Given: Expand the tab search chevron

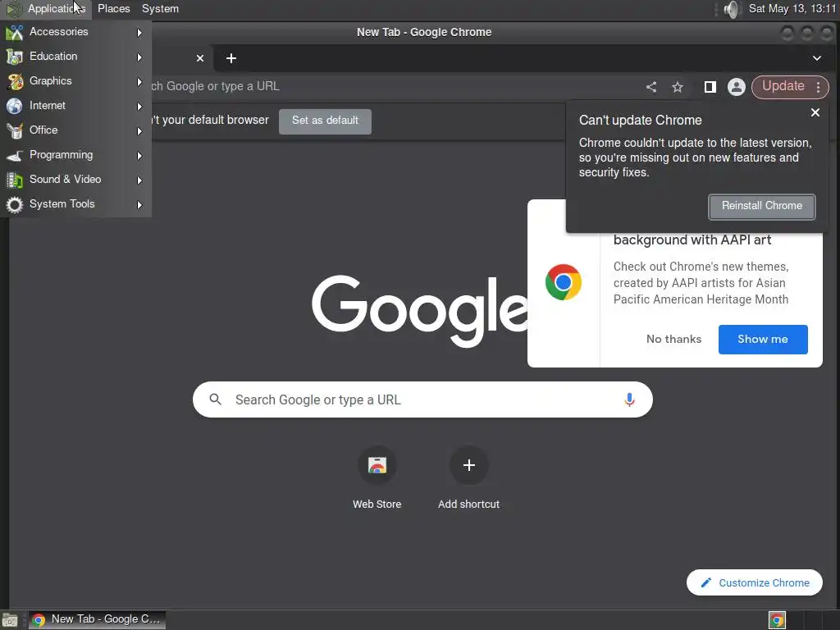Looking at the screenshot, I should [816, 58].
